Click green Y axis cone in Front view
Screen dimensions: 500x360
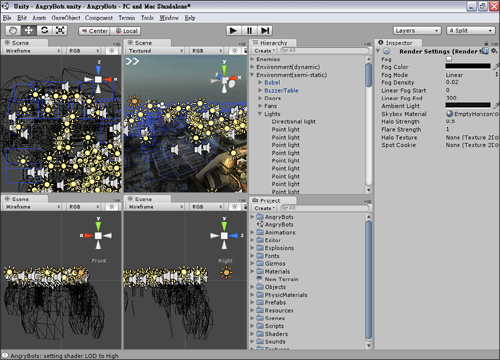98,226
